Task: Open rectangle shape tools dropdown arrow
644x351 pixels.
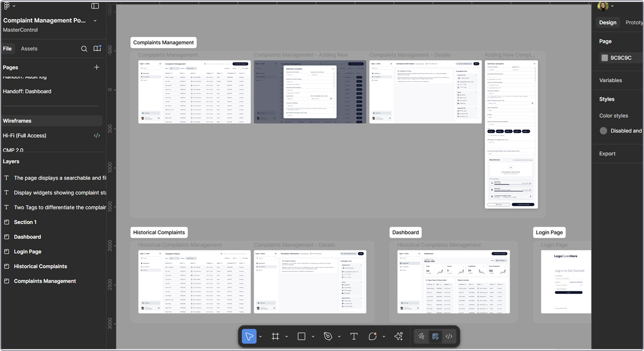Action: [x=313, y=337]
